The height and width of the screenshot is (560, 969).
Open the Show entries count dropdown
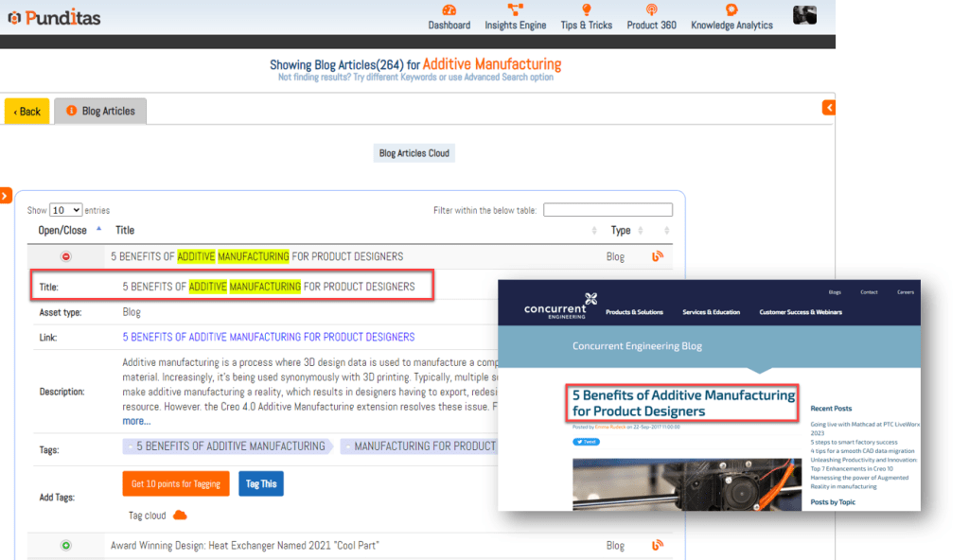coord(65,210)
